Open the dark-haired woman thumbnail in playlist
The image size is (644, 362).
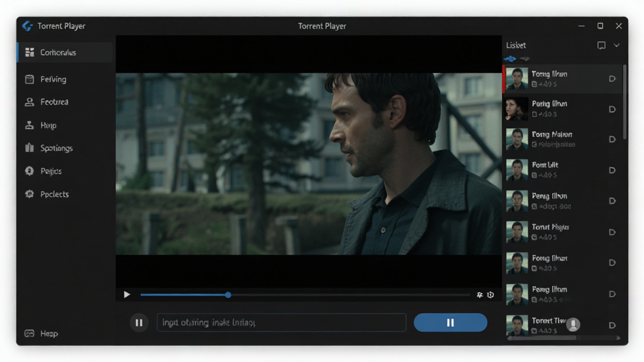(517, 109)
